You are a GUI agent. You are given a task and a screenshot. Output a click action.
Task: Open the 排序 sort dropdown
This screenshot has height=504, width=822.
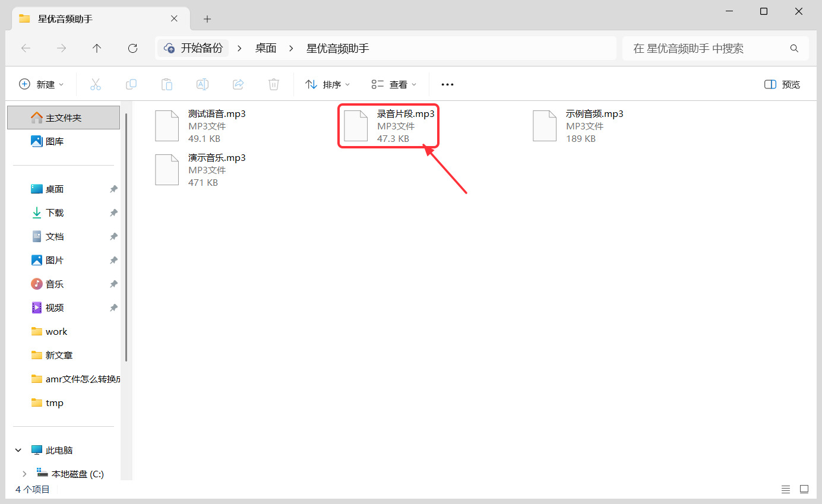(328, 84)
